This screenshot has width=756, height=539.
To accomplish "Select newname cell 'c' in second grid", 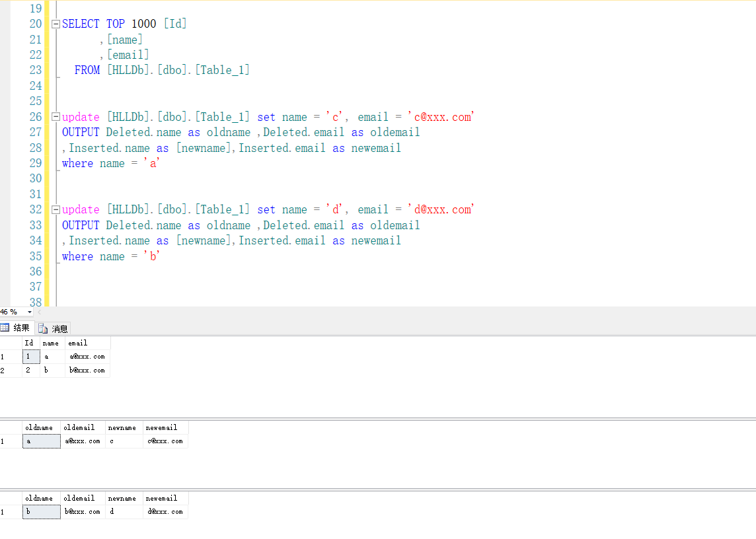I will coord(124,441).
